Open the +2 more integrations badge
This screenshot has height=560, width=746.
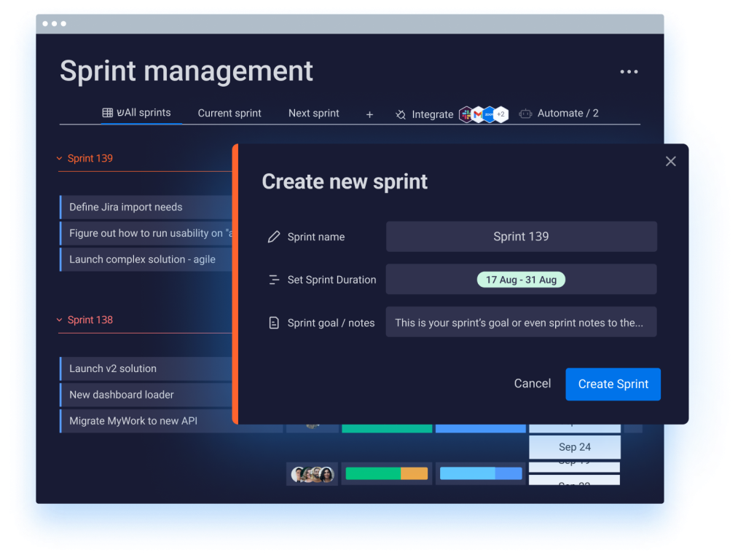coord(500,114)
